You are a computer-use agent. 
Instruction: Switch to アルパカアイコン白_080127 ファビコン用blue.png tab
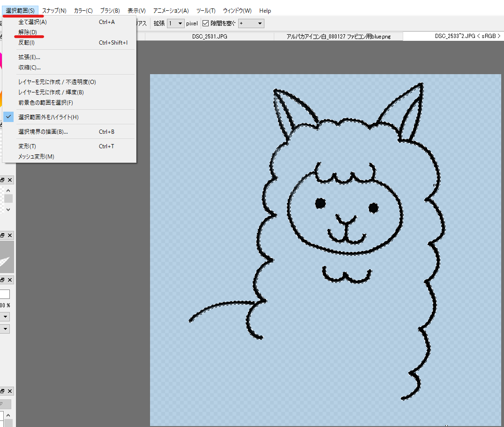[339, 36]
